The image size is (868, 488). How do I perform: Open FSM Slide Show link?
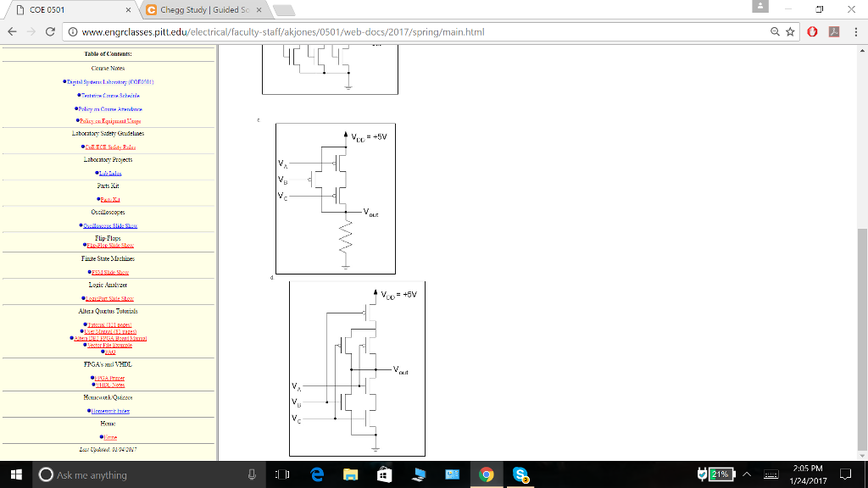(x=110, y=272)
